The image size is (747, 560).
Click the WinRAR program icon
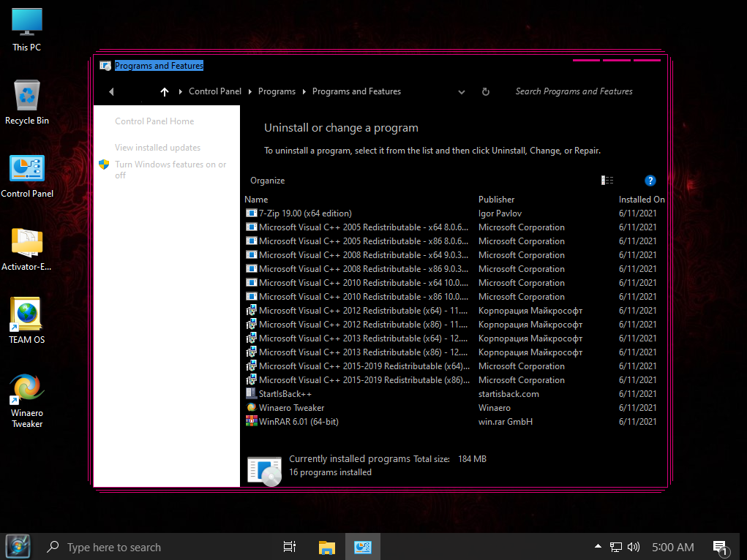click(251, 421)
